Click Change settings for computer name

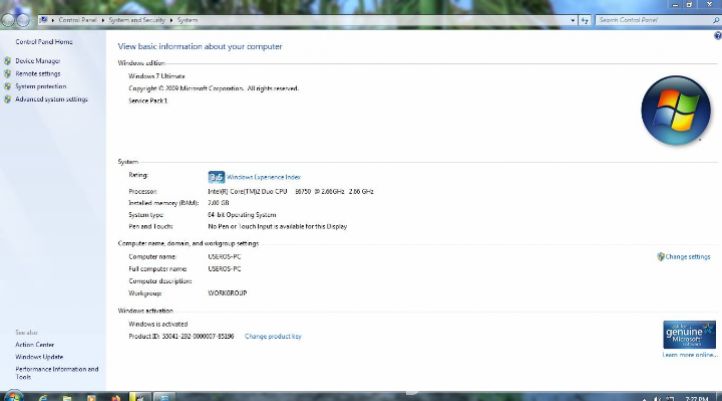687,257
